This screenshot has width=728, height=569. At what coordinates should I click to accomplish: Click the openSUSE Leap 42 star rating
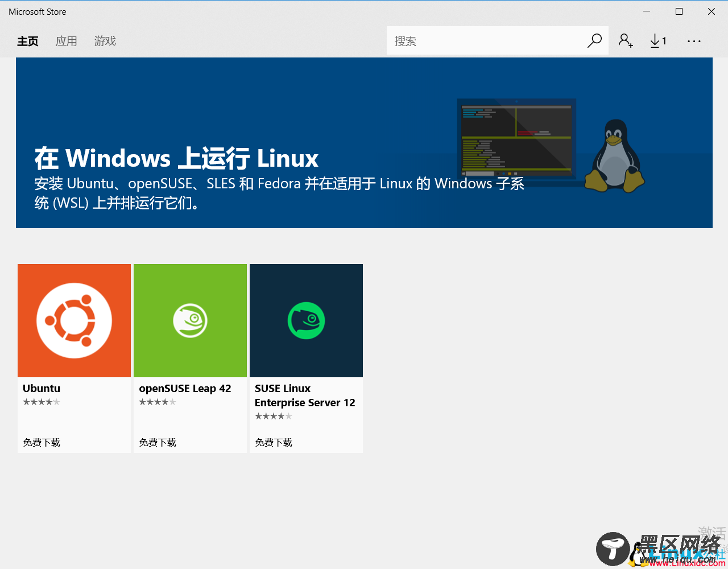(x=158, y=402)
